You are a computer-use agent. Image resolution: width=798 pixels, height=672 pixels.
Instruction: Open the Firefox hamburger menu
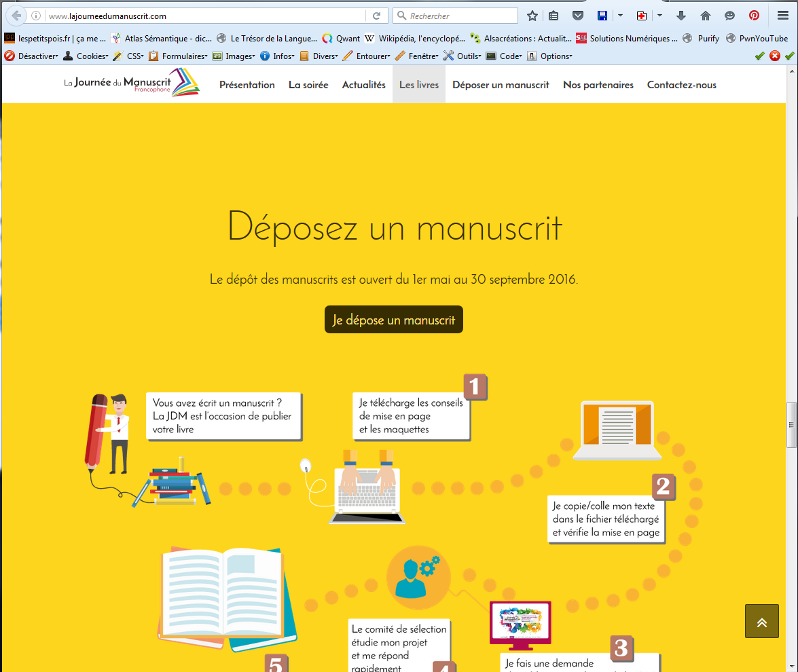point(782,16)
